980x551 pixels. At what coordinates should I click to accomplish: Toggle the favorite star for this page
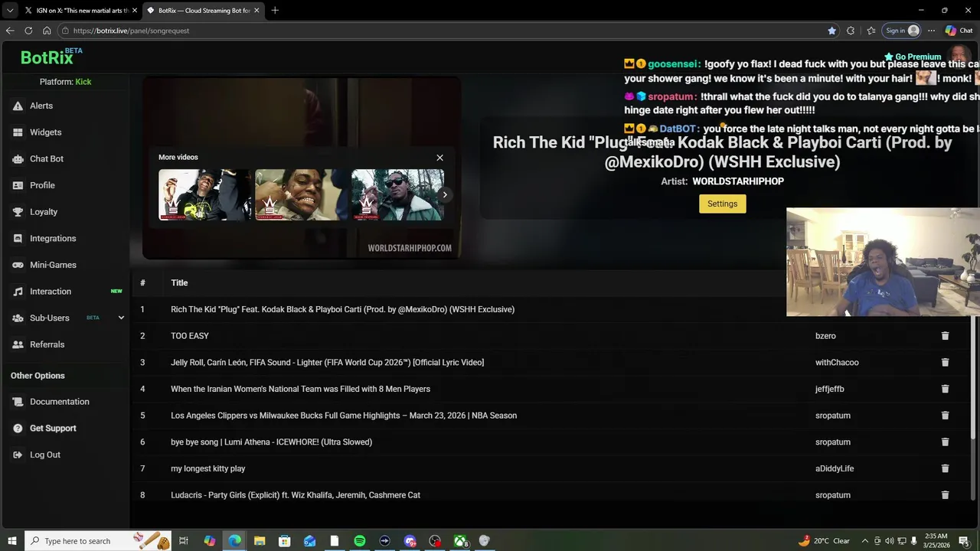point(831,31)
